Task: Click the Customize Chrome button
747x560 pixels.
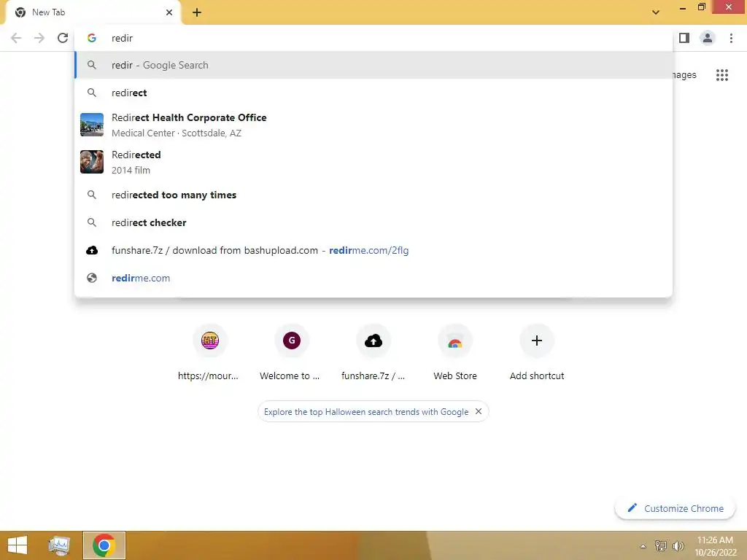Action: 675,508
